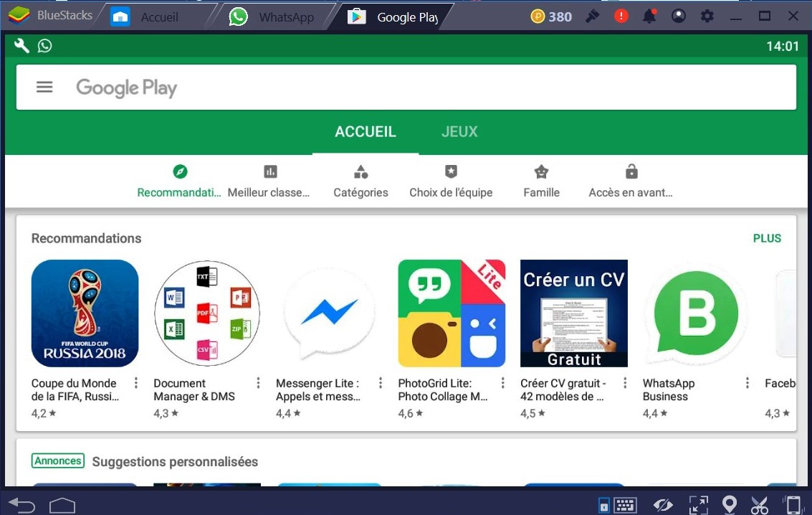Click the small device icon in bottom bar
Viewport: 812px width, 515px height.
[x=604, y=505]
